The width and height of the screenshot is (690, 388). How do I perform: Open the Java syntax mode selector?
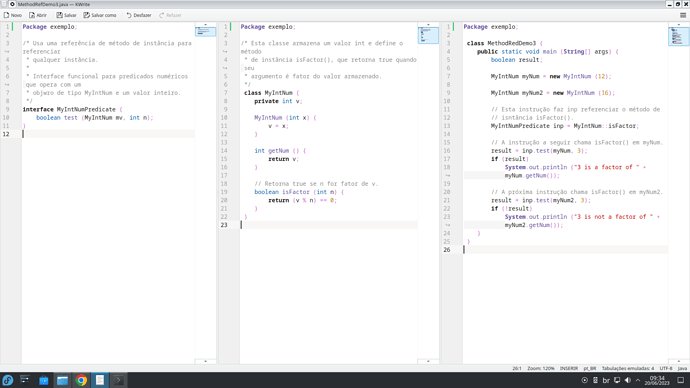coord(682,368)
